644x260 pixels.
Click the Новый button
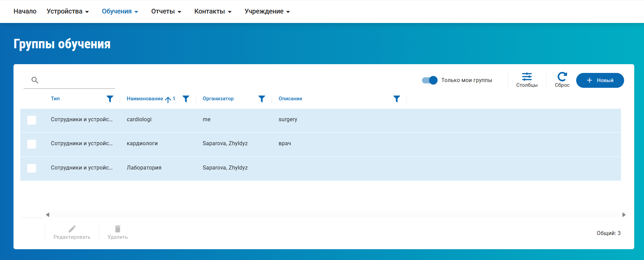tap(600, 80)
